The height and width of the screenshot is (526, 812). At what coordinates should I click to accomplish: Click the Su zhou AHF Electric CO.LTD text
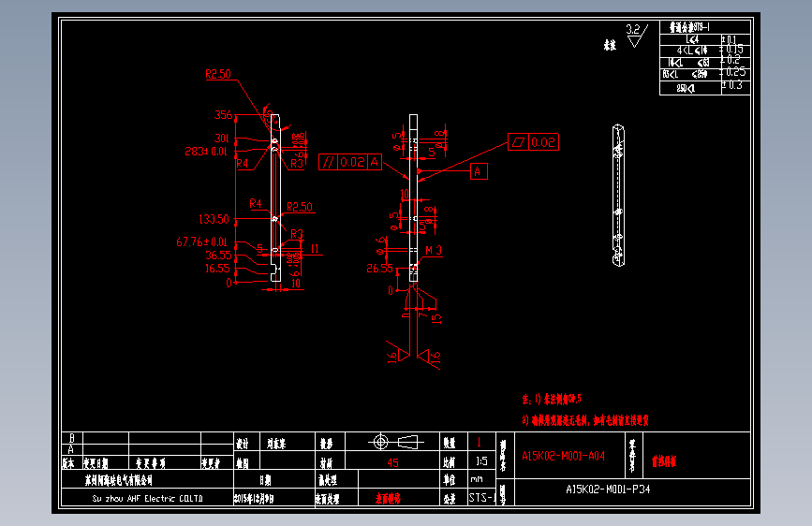pos(148,499)
